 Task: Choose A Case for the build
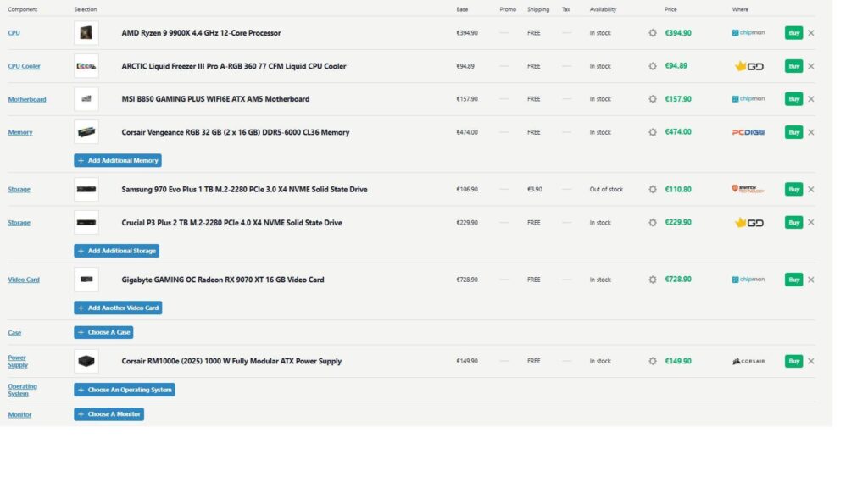(103, 332)
